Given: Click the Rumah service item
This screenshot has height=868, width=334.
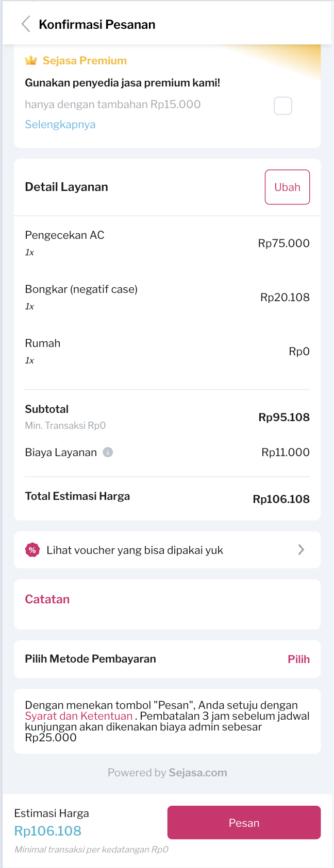Looking at the screenshot, I should (x=43, y=343).
